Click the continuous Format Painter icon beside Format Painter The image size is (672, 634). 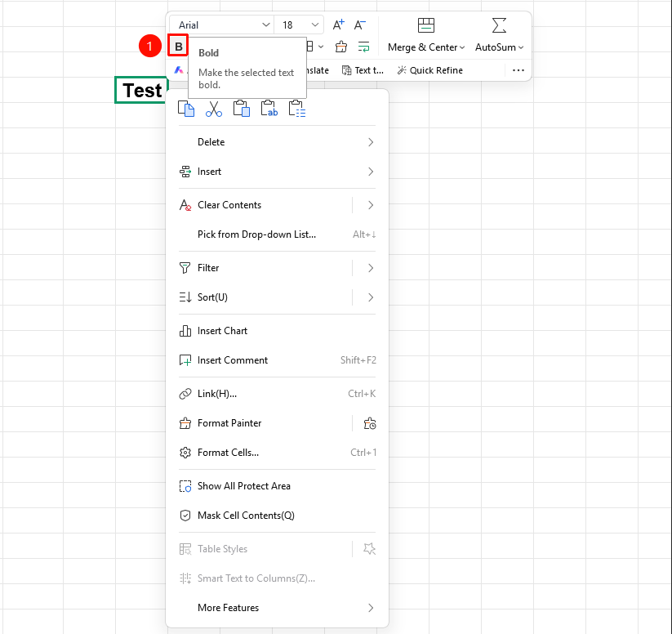point(369,423)
